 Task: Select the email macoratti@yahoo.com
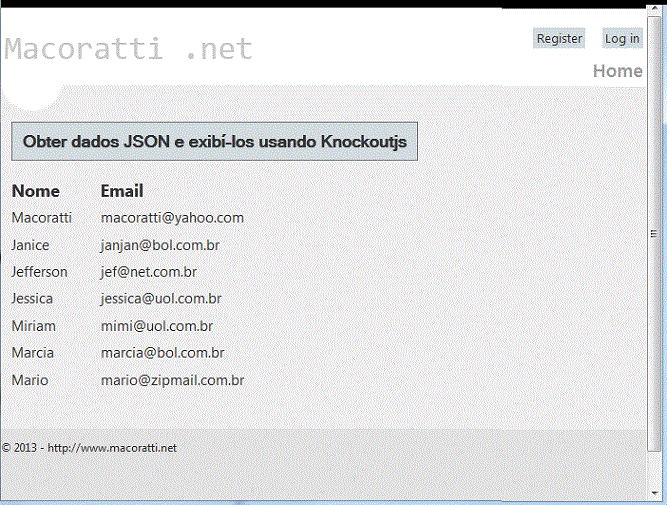point(172,218)
